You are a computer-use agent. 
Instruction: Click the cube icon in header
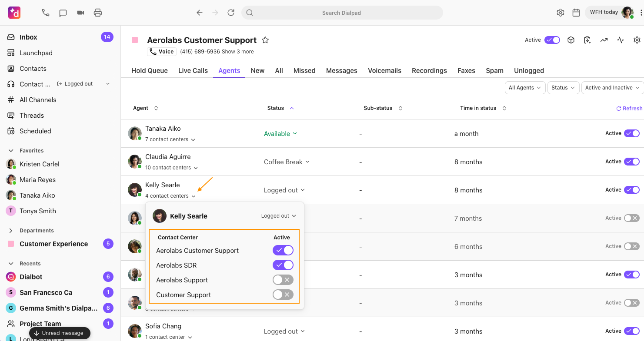point(571,40)
